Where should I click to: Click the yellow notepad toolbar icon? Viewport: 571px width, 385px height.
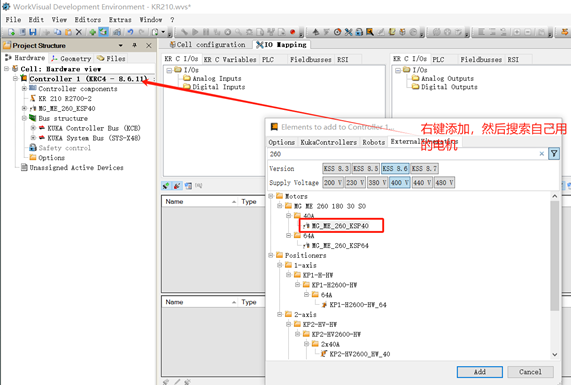click(x=392, y=32)
